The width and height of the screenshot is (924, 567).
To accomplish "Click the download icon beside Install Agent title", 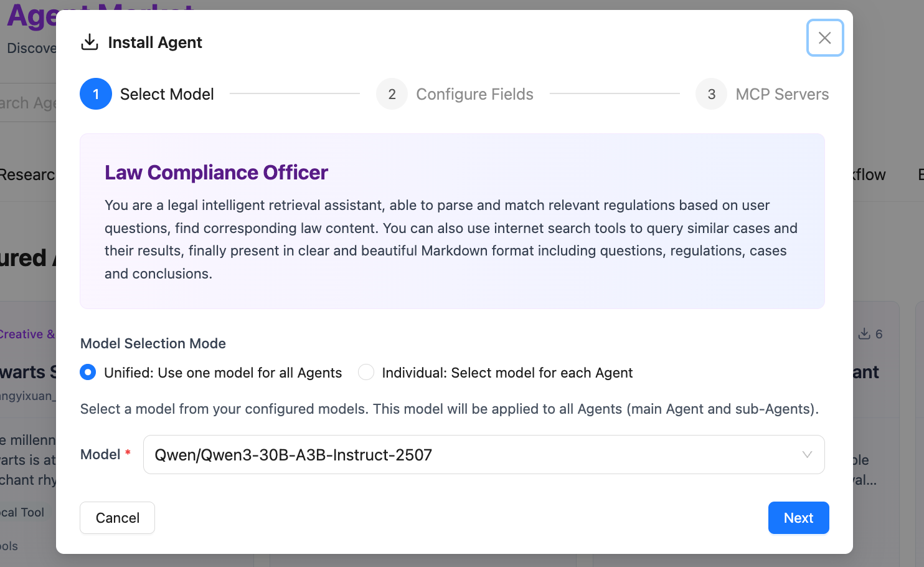I will 89,42.
